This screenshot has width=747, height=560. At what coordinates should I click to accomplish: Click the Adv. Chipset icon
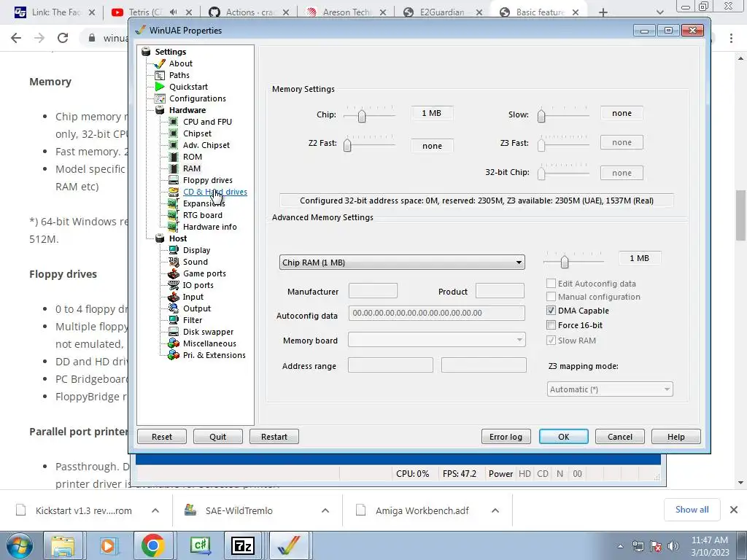click(174, 145)
